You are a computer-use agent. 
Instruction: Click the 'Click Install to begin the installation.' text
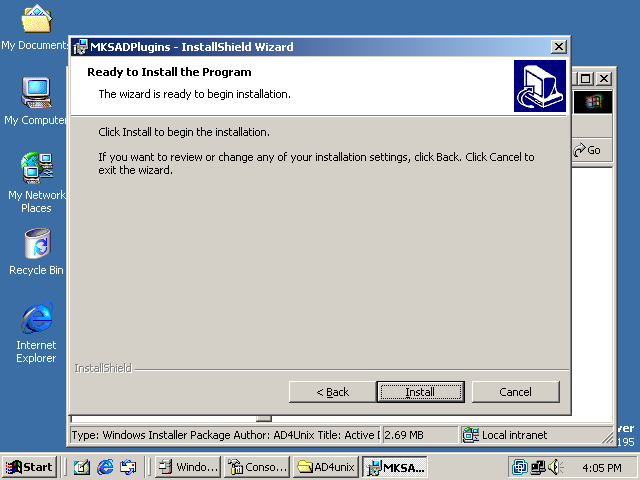184,132
